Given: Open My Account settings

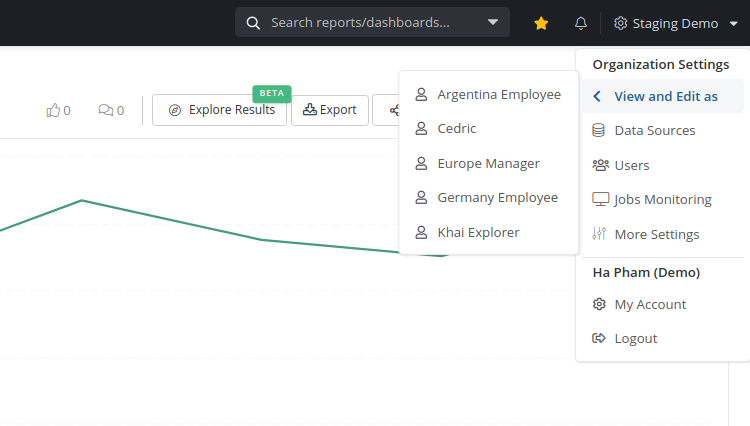Looking at the screenshot, I should pos(663,304).
